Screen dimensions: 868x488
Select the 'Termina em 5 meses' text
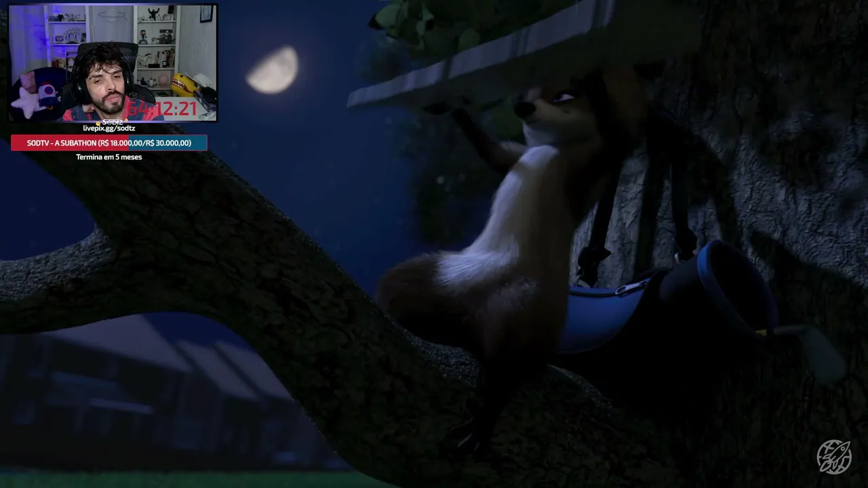coord(109,157)
